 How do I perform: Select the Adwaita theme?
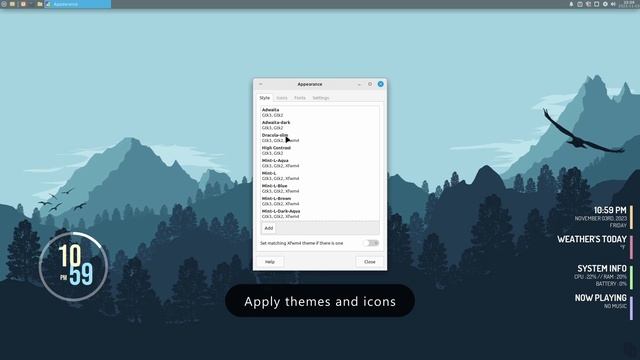point(320,112)
